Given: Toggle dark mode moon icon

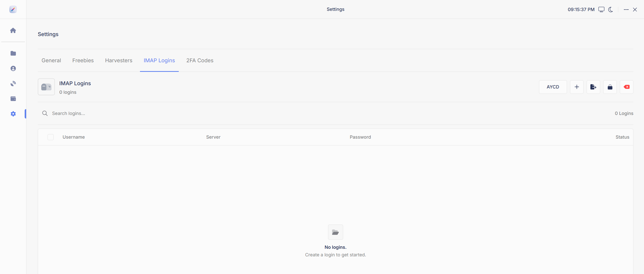Looking at the screenshot, I should pyautogui.click(x=611, y=10).
